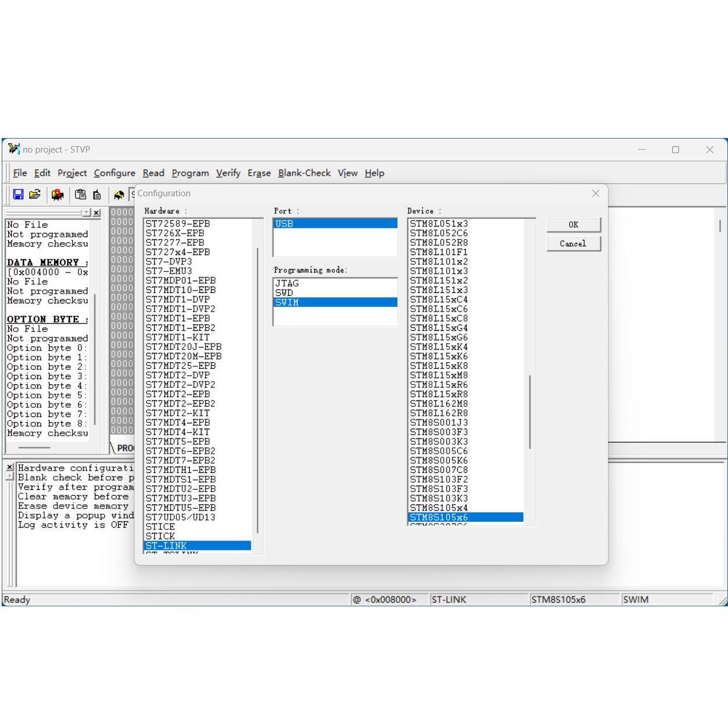Select ST7MDT25-EPB hardware entry
728x728 pixels.
(x=197, y=366)
